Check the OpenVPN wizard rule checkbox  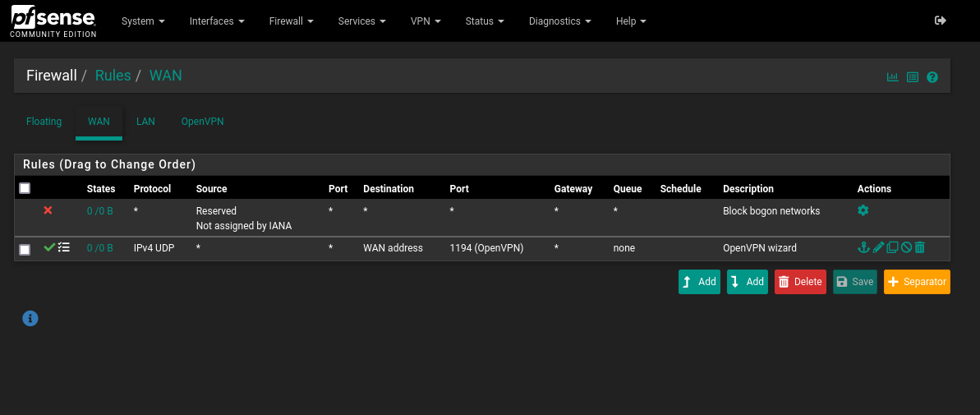[x=25, y=250]
